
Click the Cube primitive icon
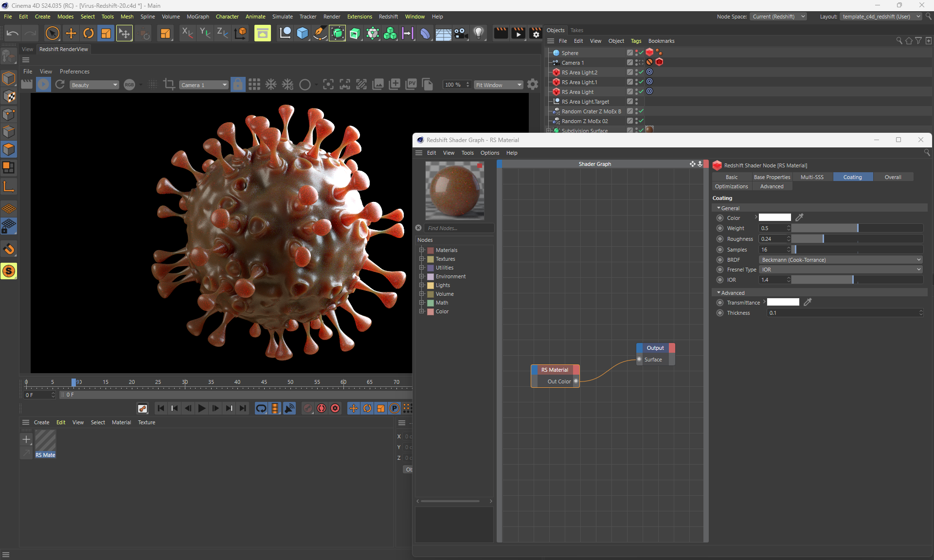coord(302,34)
